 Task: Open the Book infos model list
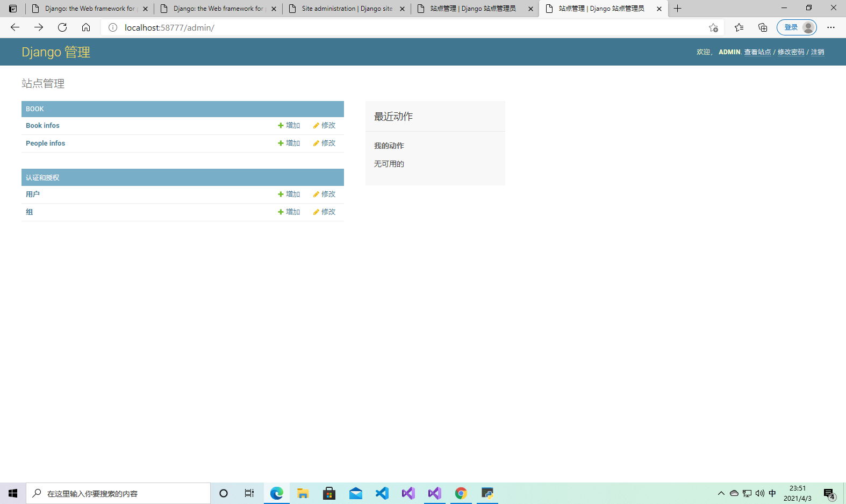pyautogui.click(x=42, y=126)
